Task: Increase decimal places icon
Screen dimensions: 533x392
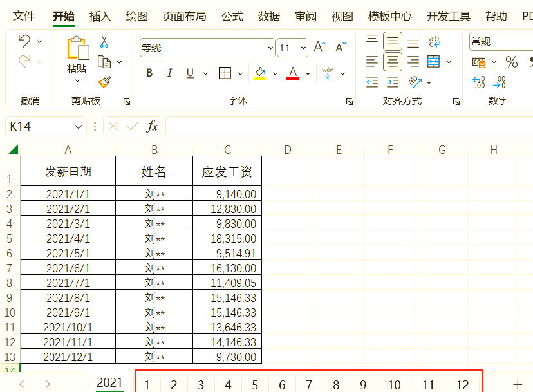Action: click(x=479, y=82)
